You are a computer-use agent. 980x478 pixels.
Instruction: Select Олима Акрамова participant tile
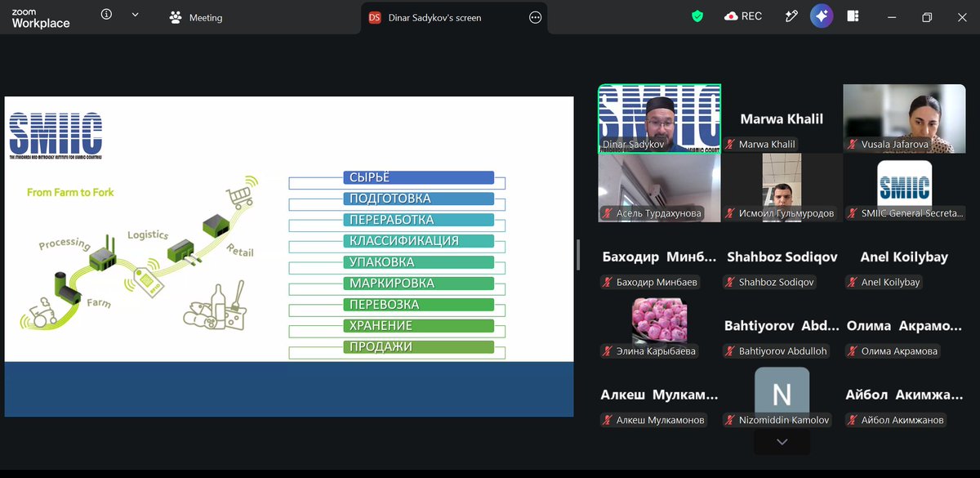pos(904,326)
